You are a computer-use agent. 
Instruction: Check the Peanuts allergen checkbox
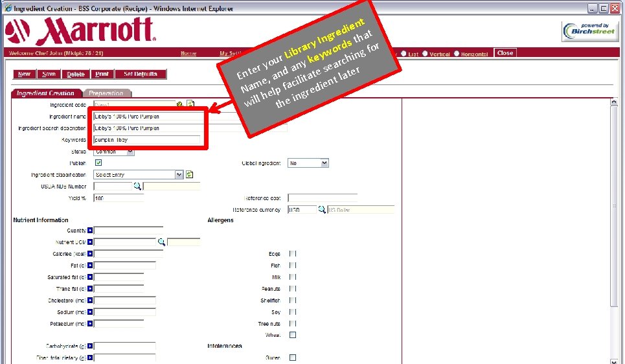coord(293,289)
